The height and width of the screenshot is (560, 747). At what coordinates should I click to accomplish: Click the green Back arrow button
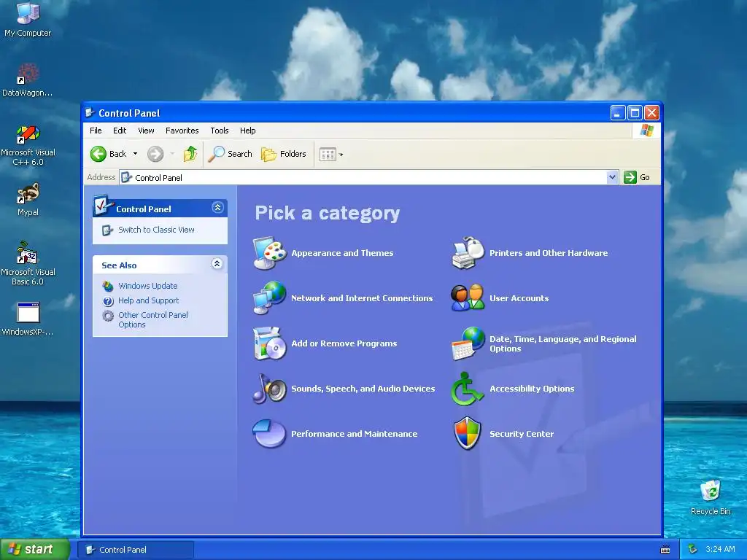98,154
